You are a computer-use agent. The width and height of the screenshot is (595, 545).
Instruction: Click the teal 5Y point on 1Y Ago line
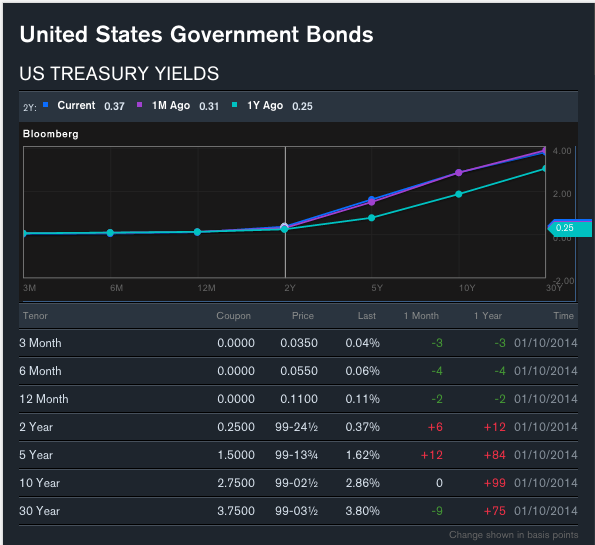(372, 218)
